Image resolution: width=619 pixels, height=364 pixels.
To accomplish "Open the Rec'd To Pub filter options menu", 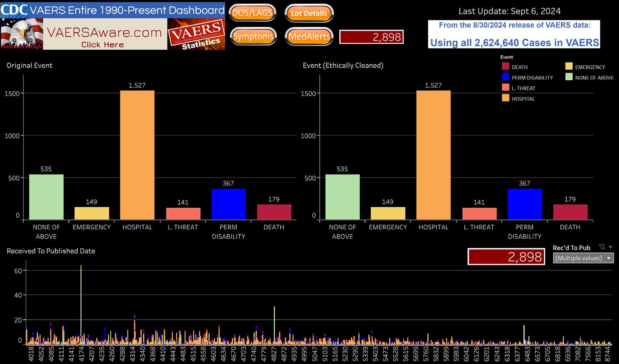I will click(610, 247).
